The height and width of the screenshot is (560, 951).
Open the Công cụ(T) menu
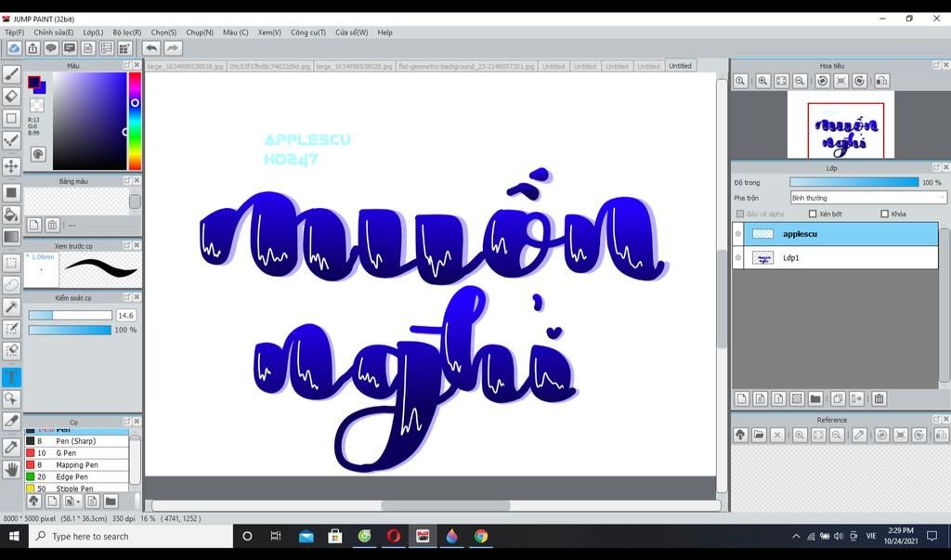pos(308,33)
